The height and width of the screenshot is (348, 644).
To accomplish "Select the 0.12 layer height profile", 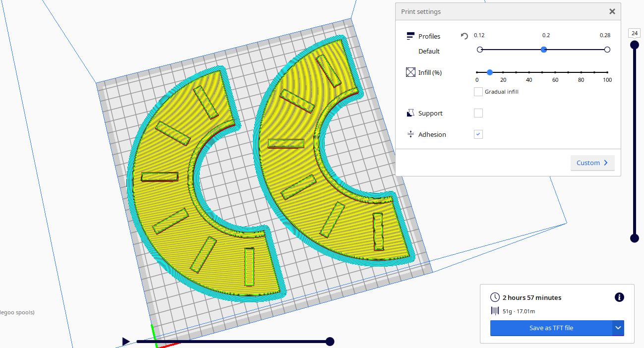I will (479, 50).
